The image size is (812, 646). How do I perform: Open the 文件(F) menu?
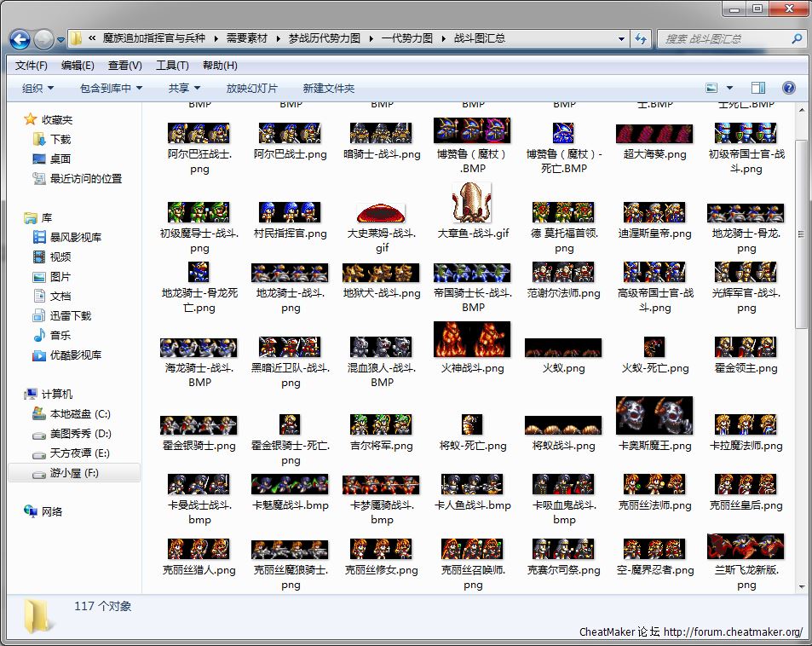(31, 66)
